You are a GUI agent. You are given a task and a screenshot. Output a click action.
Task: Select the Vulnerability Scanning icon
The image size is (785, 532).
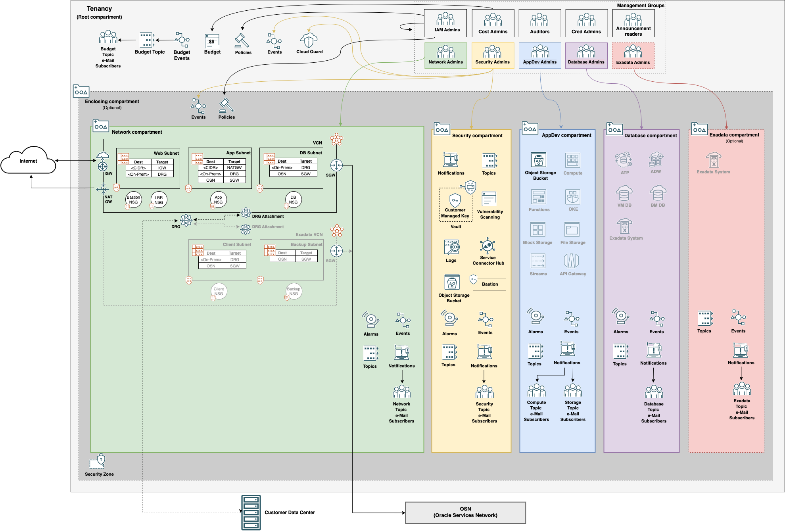[487, 198]
